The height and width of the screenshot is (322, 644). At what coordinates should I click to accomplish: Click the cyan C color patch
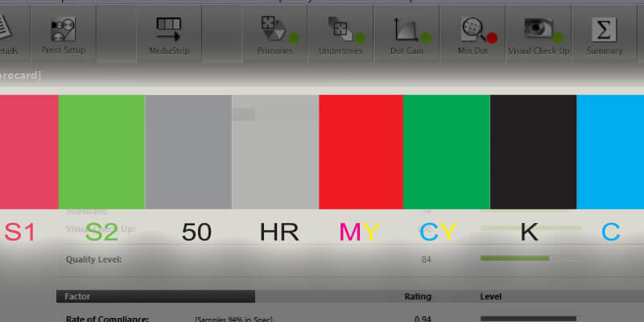[x=610, y=152]
